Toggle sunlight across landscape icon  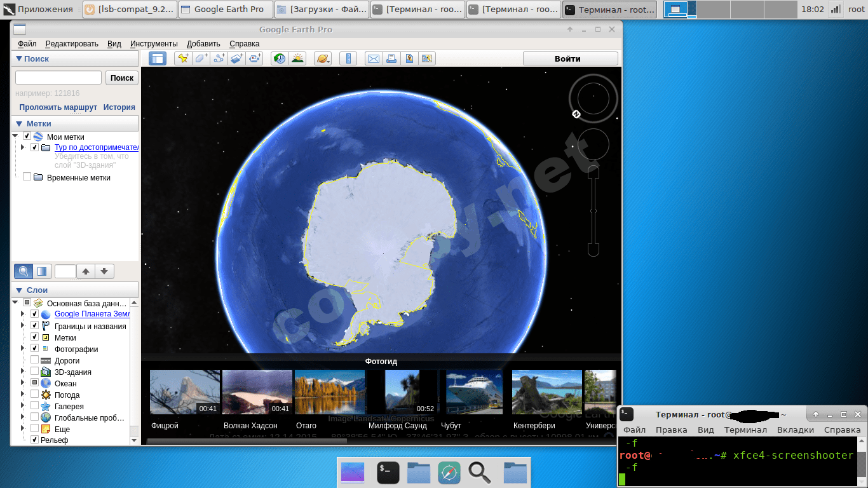[x=297, y=58]
